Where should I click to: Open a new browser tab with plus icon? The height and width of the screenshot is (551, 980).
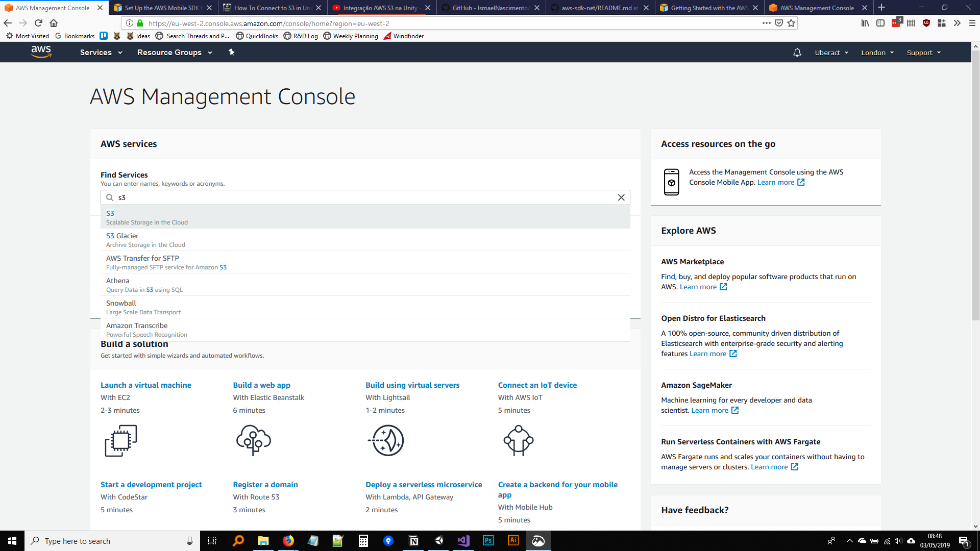pyautogui.click(x=881, y=8)
